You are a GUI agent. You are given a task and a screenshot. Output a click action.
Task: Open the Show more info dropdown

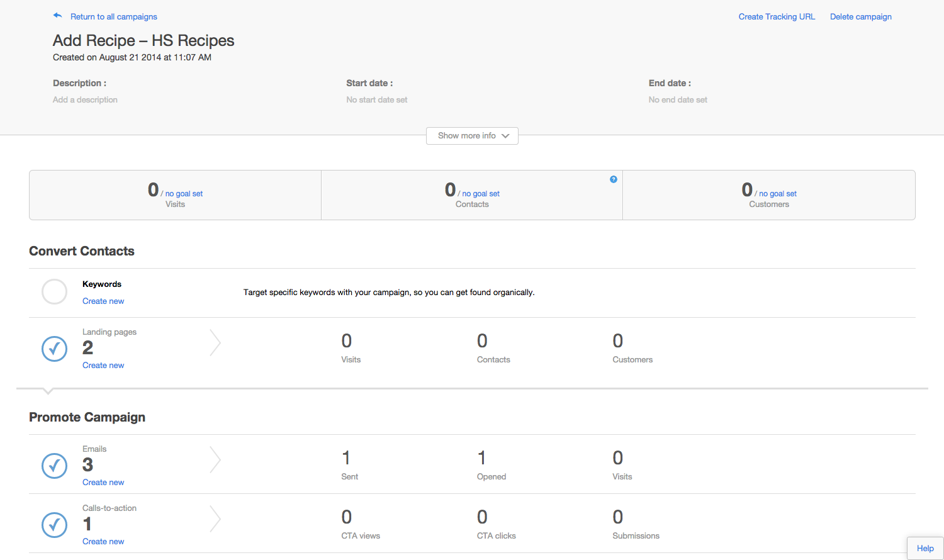click(x=472, y=136)
